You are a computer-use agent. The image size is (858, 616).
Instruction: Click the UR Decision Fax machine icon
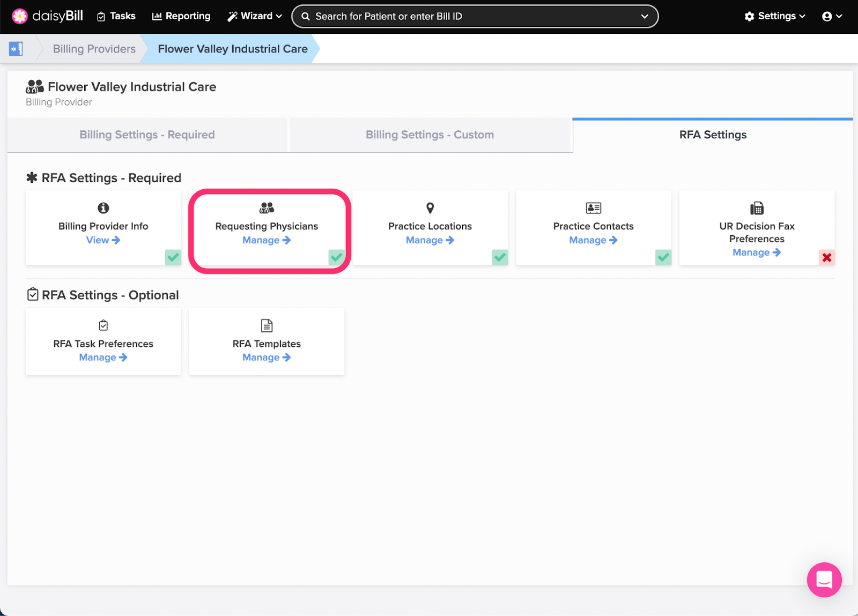tap(757, 208)
